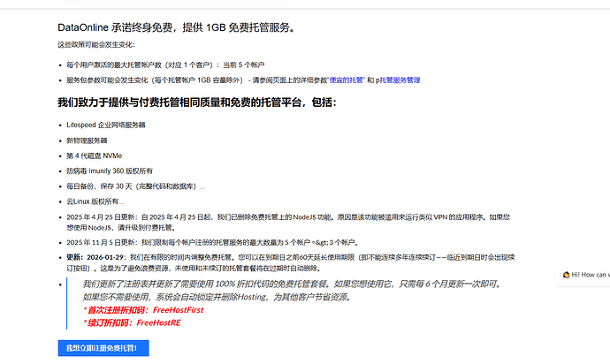This screenshot has height=364, width=610.
Task: Click the bullet starting 服务包参数可能会发生变化
Action: click(243, 80)
